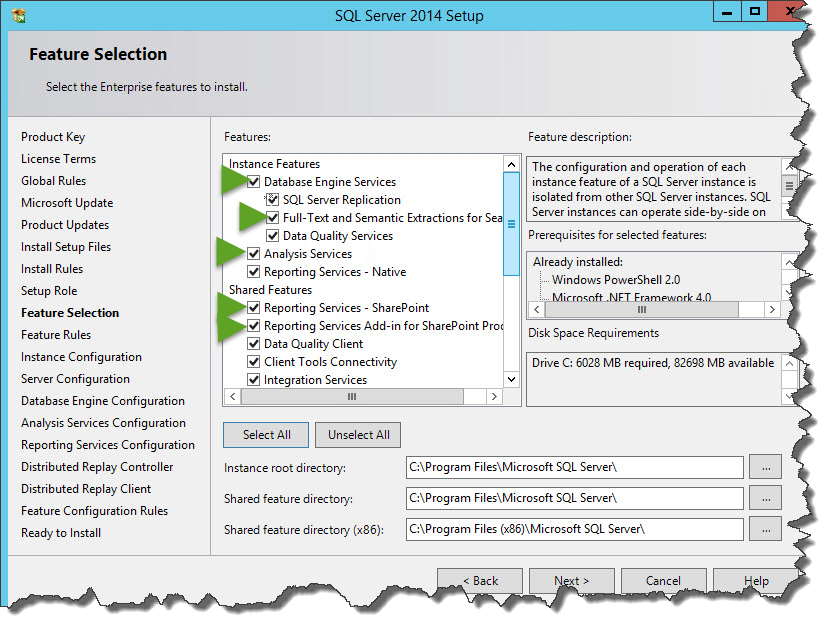Uncheck Database Engine Services
This screenshot has height=630, width=835.
click(254, 182)
